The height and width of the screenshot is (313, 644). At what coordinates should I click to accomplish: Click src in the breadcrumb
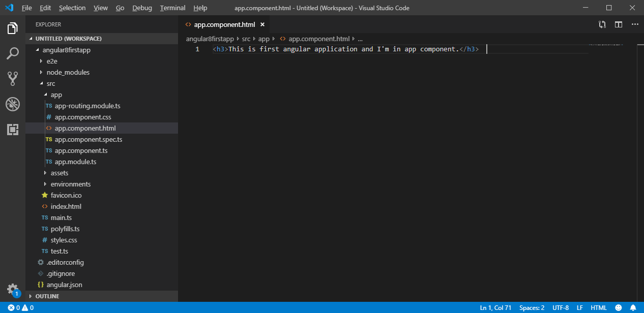click(246, 39)
